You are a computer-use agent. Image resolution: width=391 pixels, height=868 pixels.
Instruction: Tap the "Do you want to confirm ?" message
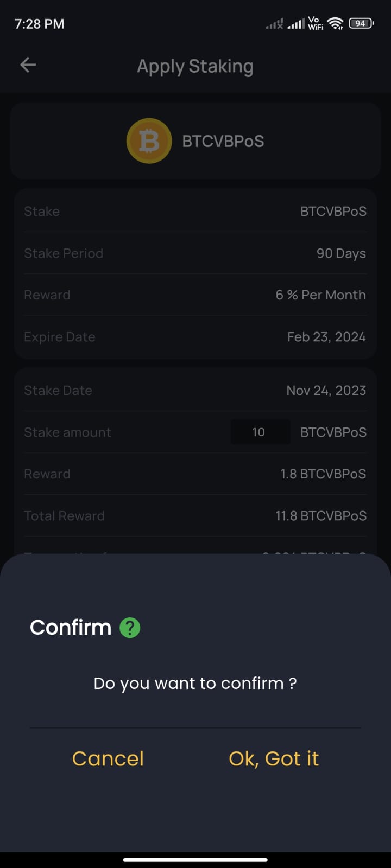point(195,683)
